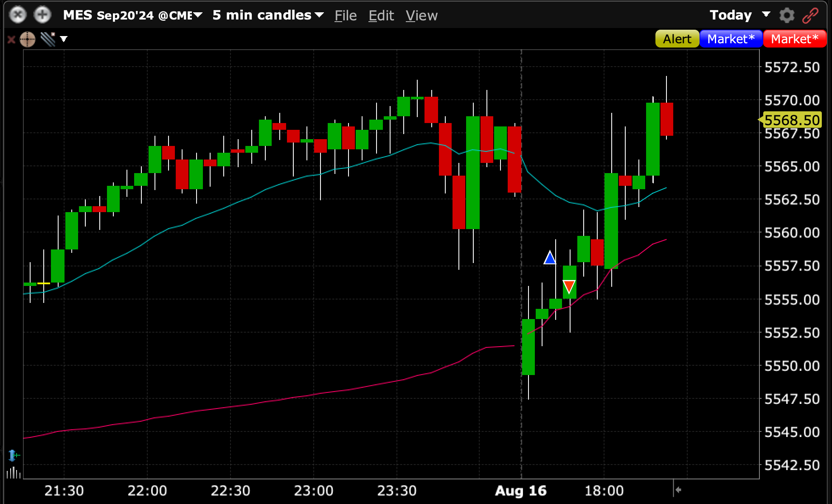Click the 18:00 time axis label
This screenshot has width=832, height=504.
point(604,491)
